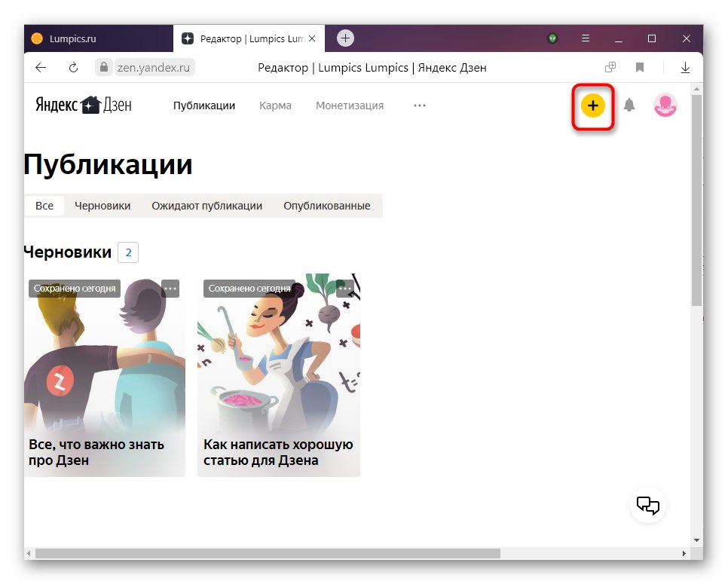View site security via the lock icon
The image size is (728, 584).
click(102, 67)
